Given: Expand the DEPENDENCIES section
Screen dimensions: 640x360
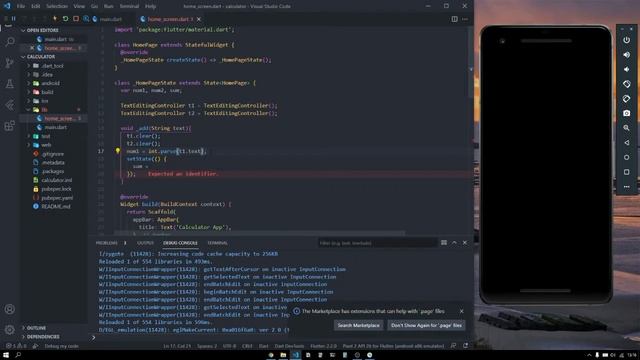Looking at the screenshot, I should point(53,337).
